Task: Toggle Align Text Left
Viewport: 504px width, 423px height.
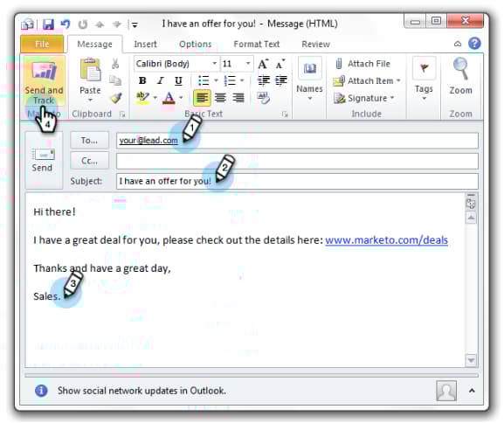Action: coord(202,98)
